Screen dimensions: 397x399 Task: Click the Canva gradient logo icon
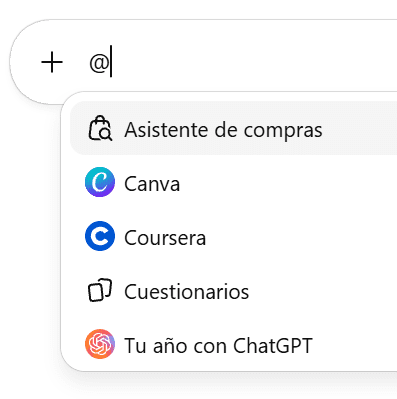(100, 182)
